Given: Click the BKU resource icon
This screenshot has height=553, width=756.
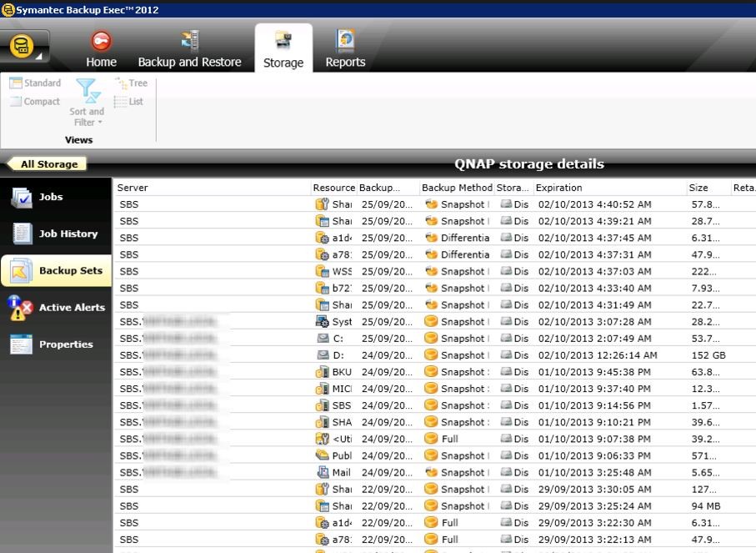Looking at the screenshot, I should pos(322,372).
